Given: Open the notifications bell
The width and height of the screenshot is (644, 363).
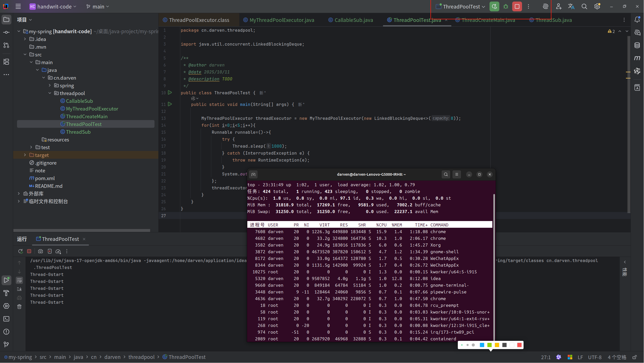Looking at the screenshot, I should click(x=637, y=20).
